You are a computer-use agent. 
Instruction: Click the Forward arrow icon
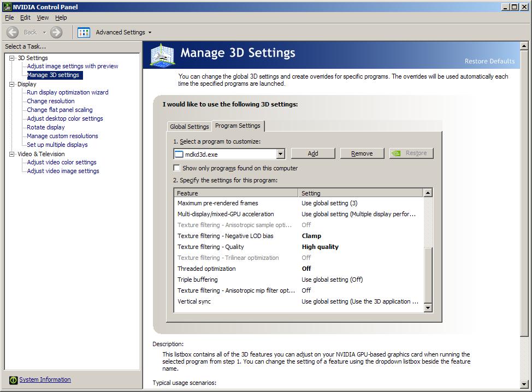[x=56, y=32]
